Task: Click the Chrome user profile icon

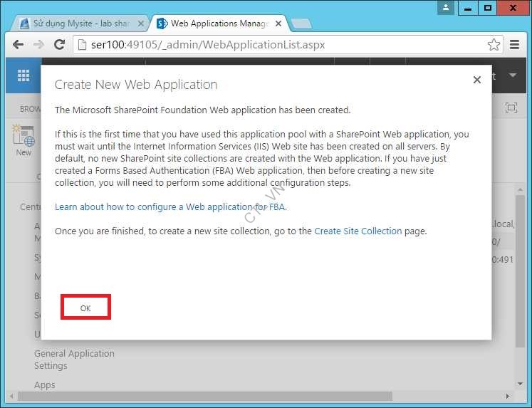Action: [x=446, y=7]
